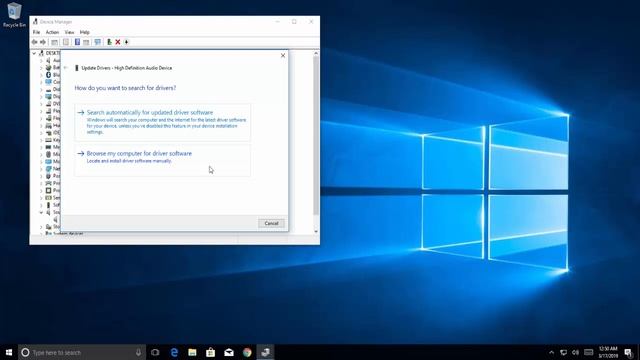Expand Network adapters node chevron
This screenshot has height=360, width=640.
(41, 169)
